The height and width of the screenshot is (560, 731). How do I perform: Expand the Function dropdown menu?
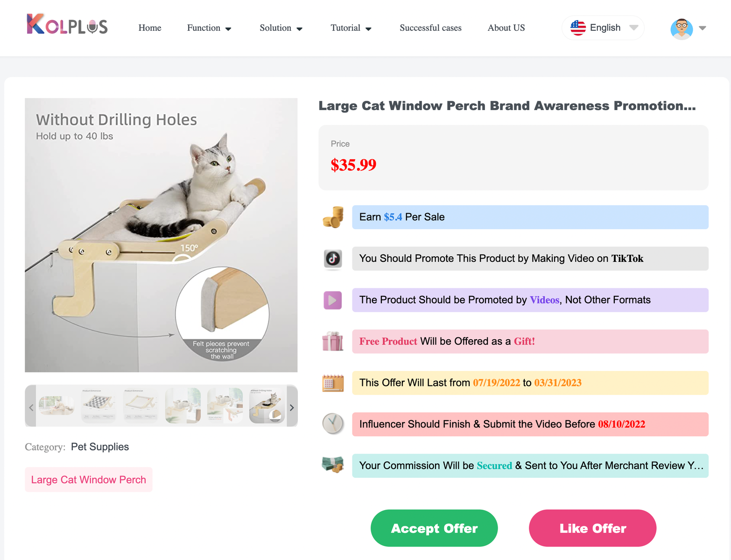pos(209,28)
